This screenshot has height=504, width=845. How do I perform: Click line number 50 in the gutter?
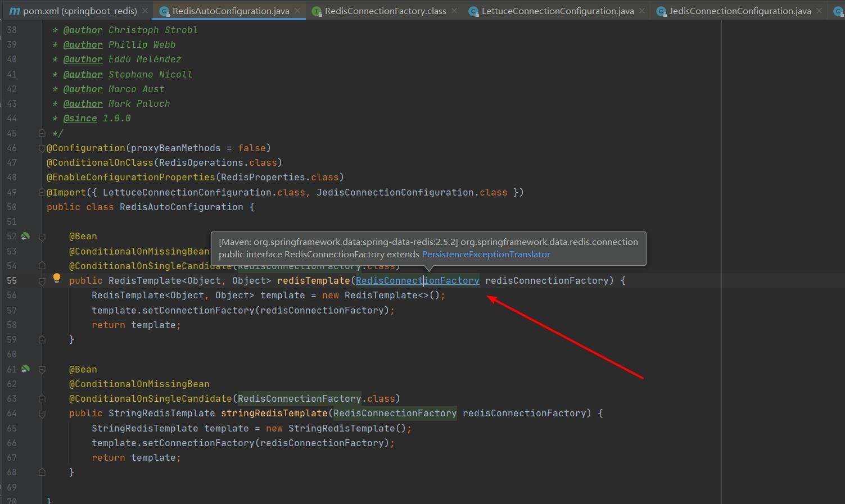(x=12, y=207)
